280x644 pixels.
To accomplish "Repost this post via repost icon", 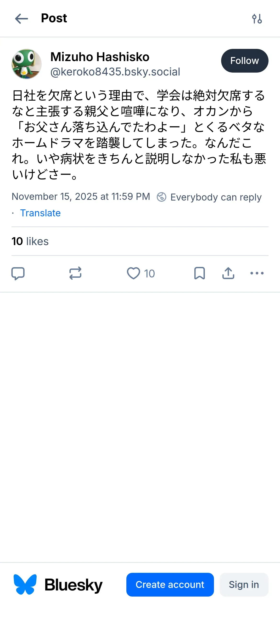I will tap(75, 273).
